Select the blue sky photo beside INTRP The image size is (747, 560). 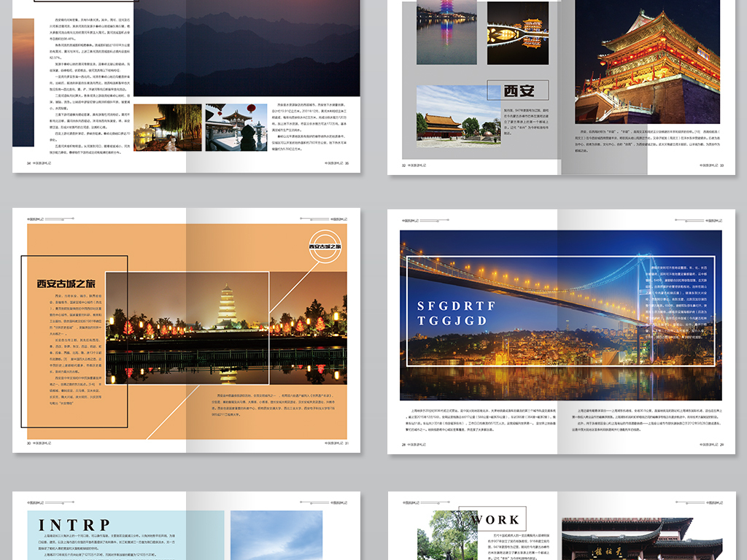pos(276,535)
